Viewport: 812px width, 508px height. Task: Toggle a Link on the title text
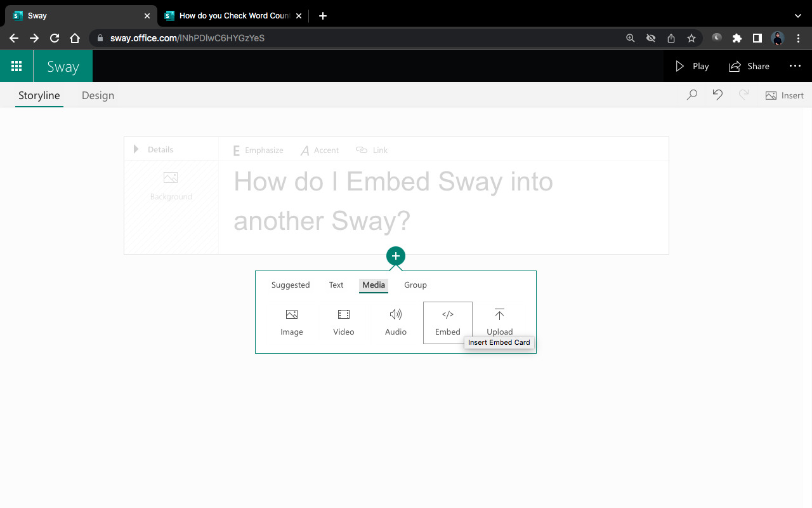pos(372,150)
